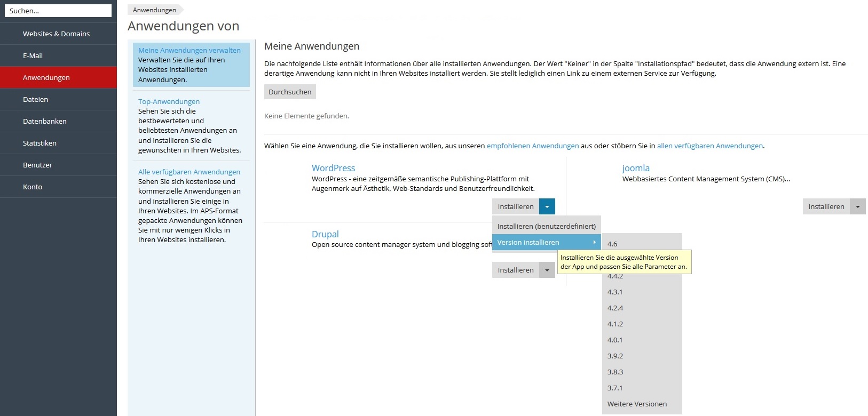Go to the Benutzer section

(58, 165)
